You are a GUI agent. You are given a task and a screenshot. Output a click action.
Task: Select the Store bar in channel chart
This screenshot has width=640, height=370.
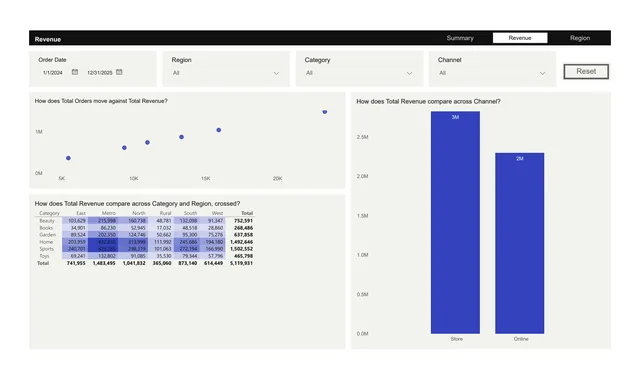[455, 222]
